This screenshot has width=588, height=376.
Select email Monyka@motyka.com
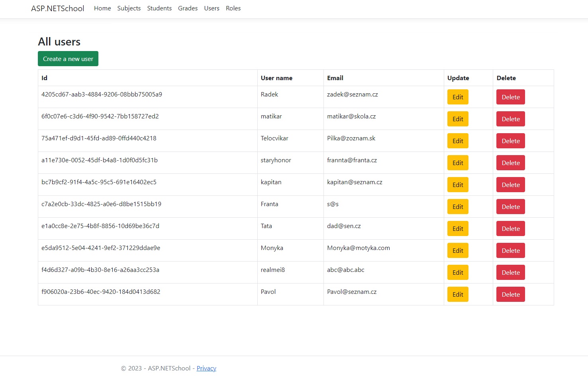pyautogui.click(x=359, y=248)
